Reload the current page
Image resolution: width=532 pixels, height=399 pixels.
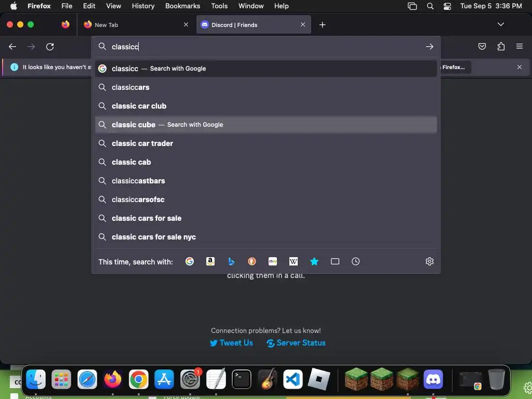50,46
